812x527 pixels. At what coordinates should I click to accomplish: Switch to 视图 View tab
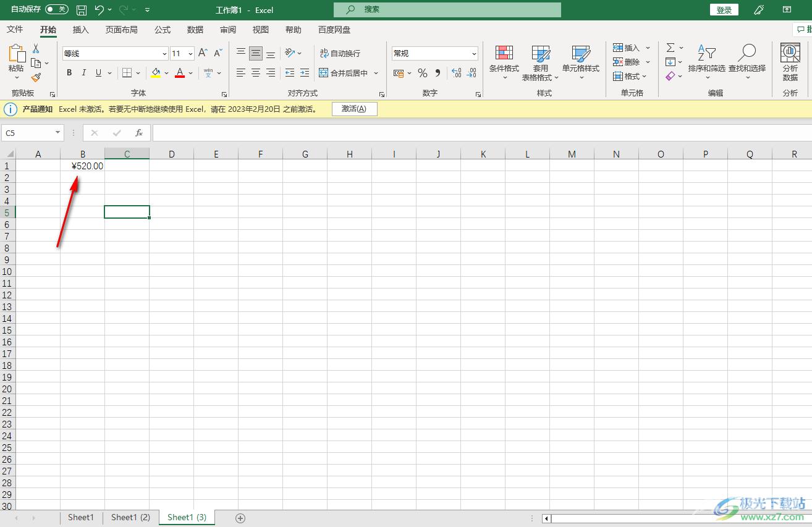click(261, 30)
